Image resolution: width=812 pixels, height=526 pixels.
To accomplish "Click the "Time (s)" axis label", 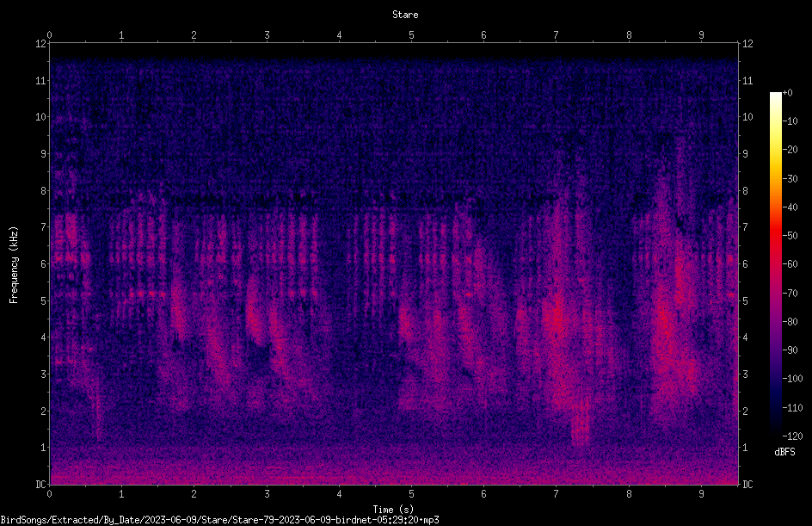I will tap(393, 510).
